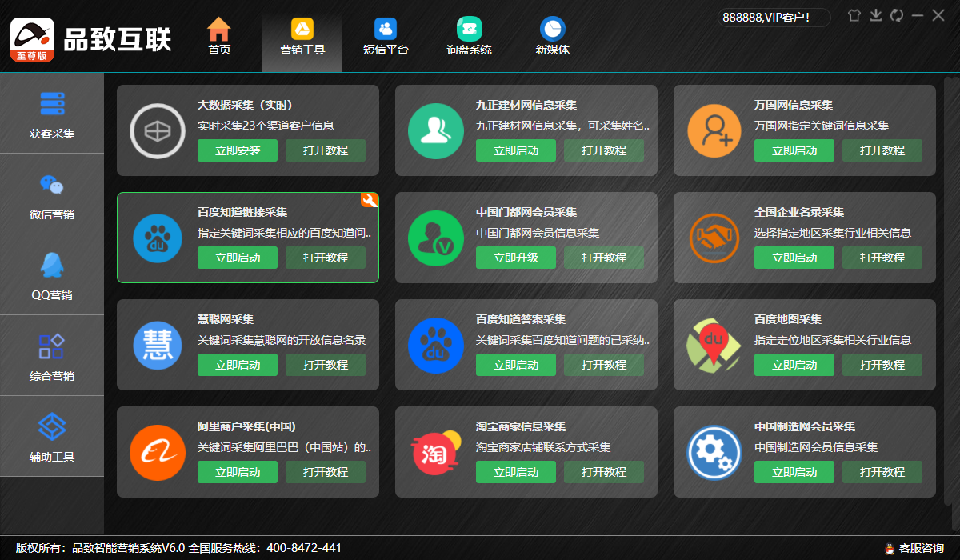Click the 中国门都网 green member icon

pyautogui.click(x=435, y=237)
